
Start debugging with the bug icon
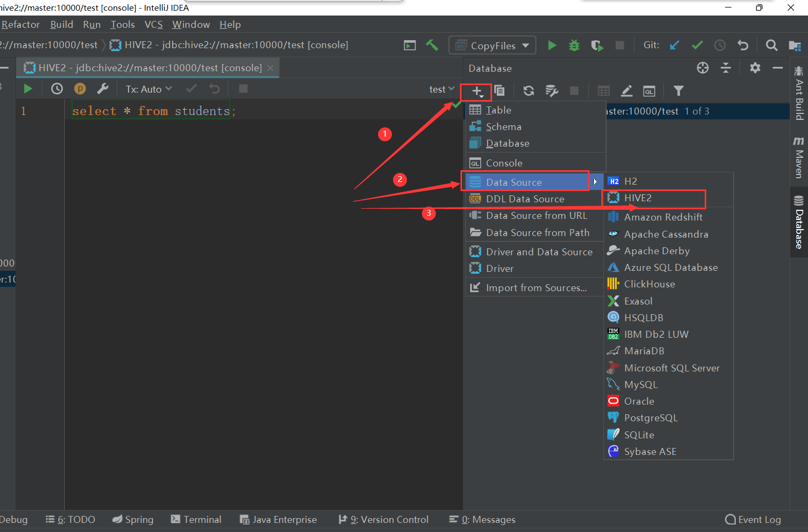[x=574, y=45]
